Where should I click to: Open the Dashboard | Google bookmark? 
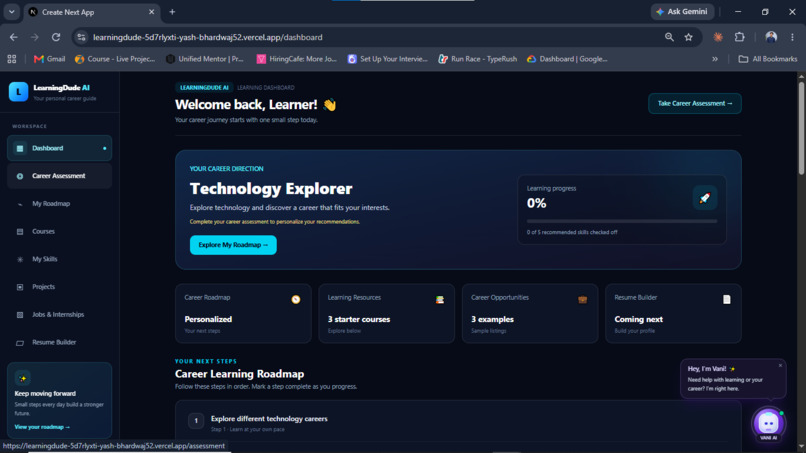coord(567,59)
